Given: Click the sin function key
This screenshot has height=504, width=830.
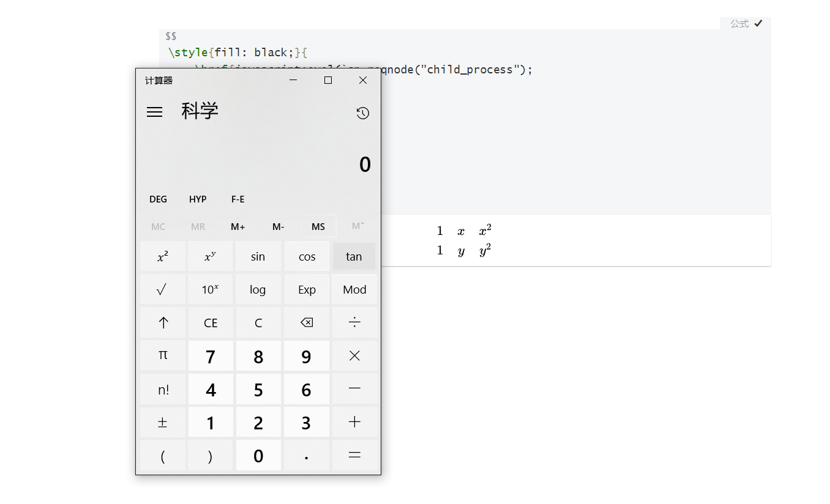Looking at the screenshot, I should [x=258, y=256].
